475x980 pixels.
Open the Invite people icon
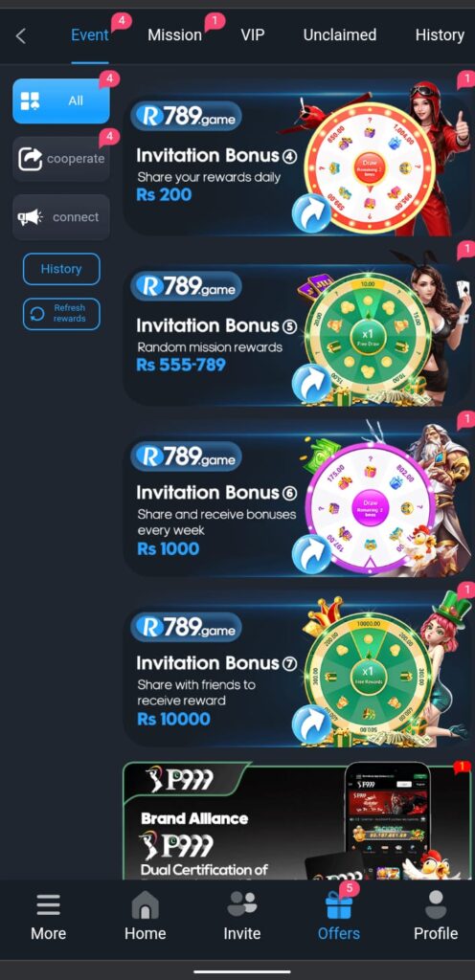pos(242,904)
